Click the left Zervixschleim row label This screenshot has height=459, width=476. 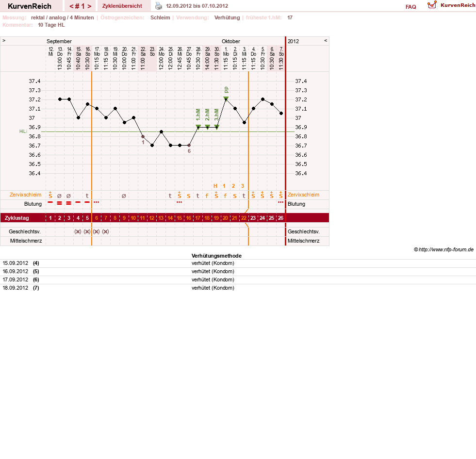(26, 195)
